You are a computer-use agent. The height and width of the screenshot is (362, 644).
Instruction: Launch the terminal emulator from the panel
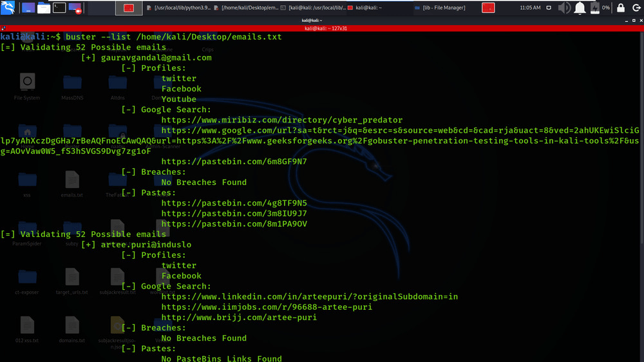(59, 8)
